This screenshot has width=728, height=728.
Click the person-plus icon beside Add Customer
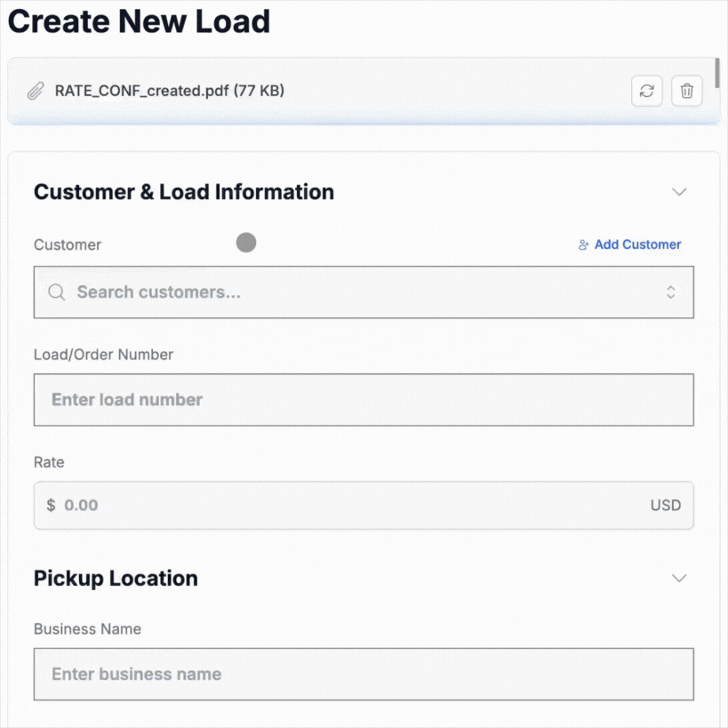click(583, 245)
